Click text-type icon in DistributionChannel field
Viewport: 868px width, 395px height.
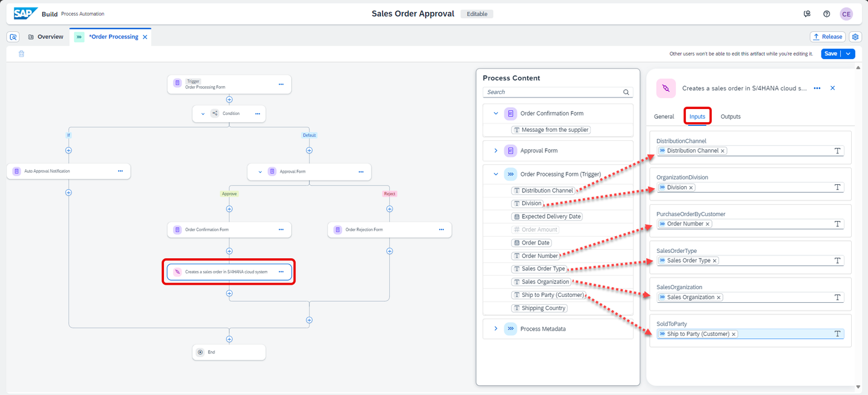click(x=837, y=151)
